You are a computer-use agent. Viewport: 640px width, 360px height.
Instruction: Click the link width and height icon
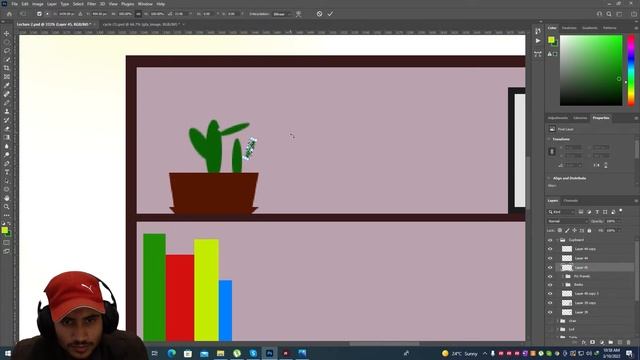coord(138,14)
